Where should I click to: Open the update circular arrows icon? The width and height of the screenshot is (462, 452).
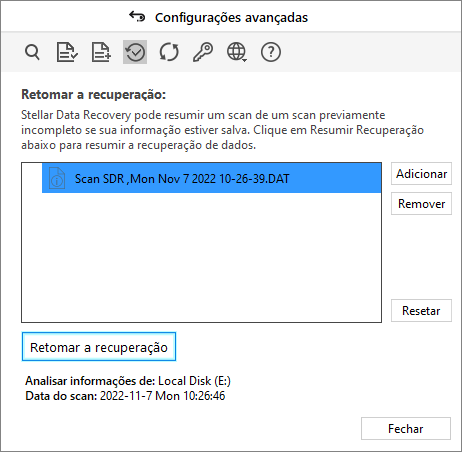point(169,52)
